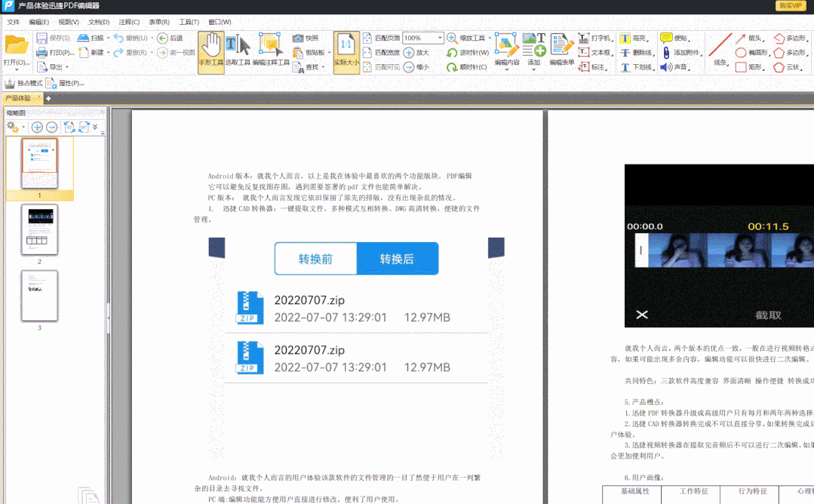Rotate thumbnail pages counter-clockwise 90°

(x=69, y=128)
